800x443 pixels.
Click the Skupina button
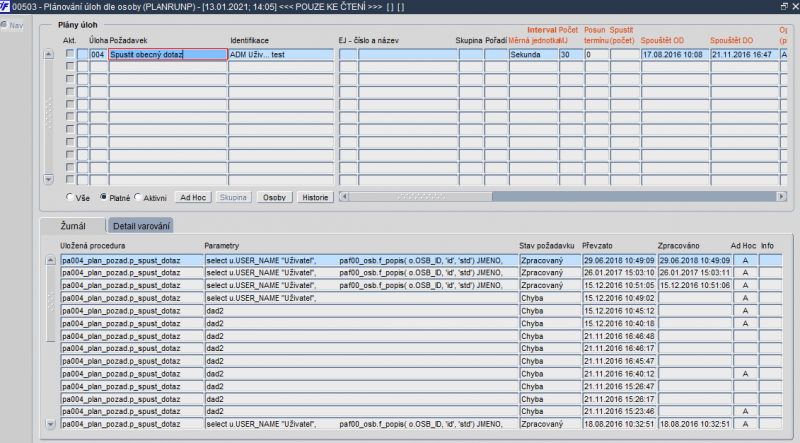pos(233,198)
